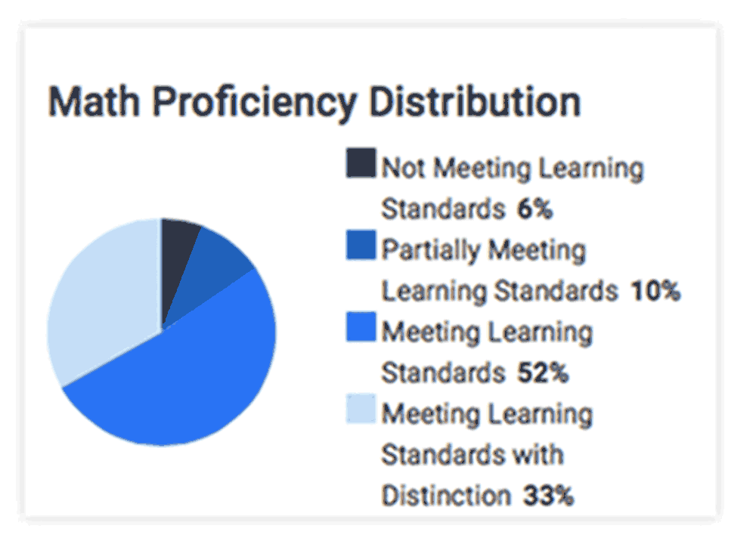The image size is (756, 544).
Task: Click the Learning Standards text beside 10%
Action: point(500,291)
